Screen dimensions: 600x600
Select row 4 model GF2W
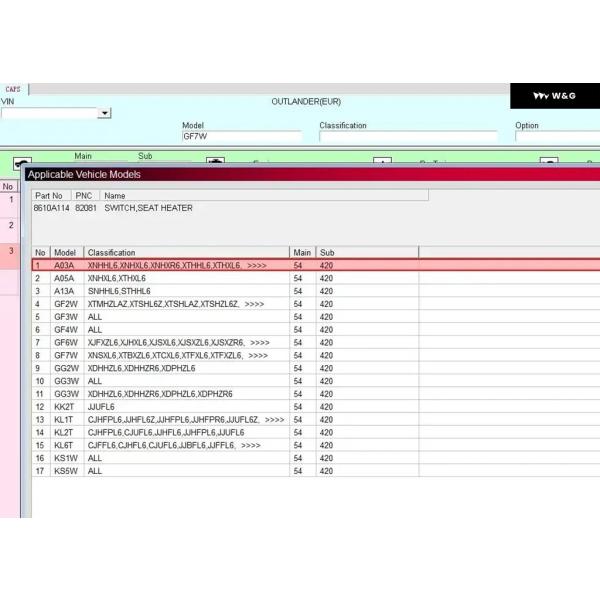(x=66, y=304)
